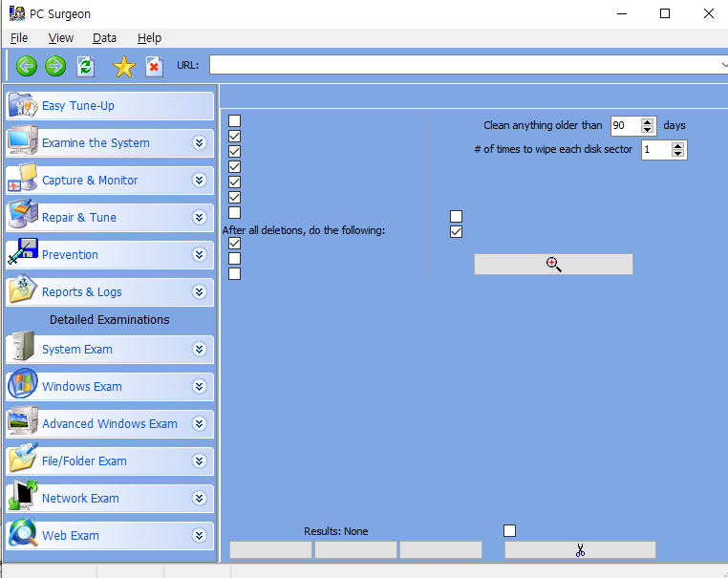This screenshot has height=578, width=728.
Task: Uncheck the box directly below 'After all deletions' label
Action: [234, 244]
